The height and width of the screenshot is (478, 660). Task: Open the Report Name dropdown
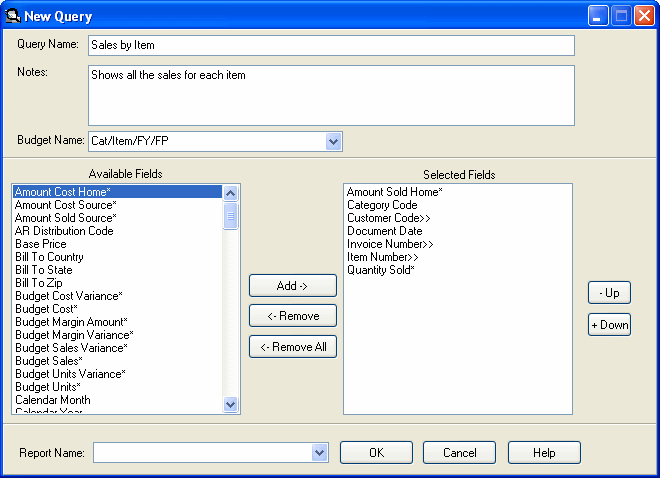pyautogui.click(x=319, y=453)
